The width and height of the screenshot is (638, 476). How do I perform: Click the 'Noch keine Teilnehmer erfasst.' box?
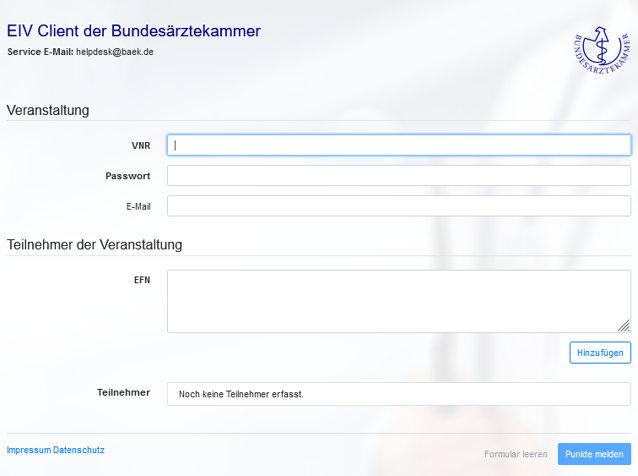399,394
